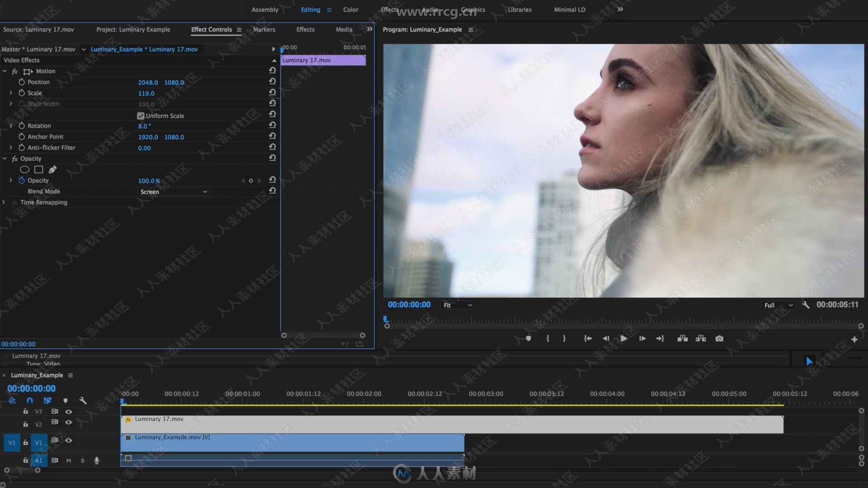Viewport: 868px width, 488px height.
Task: Expand the Time Remapping section
Action: [x=4, y=202]
